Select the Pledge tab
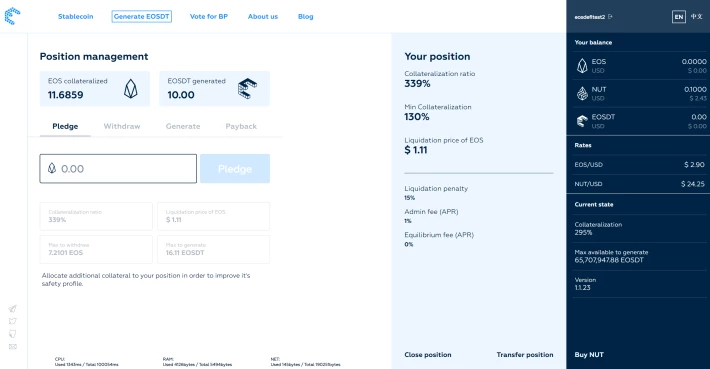This screenshot has height=369, width=710. tap(65, 126)
